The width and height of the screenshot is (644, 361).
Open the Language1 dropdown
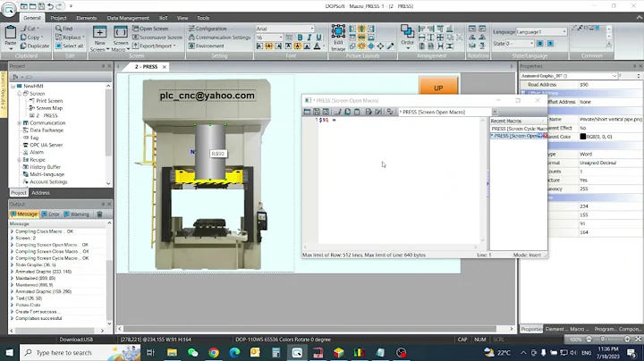click(564, 31)
